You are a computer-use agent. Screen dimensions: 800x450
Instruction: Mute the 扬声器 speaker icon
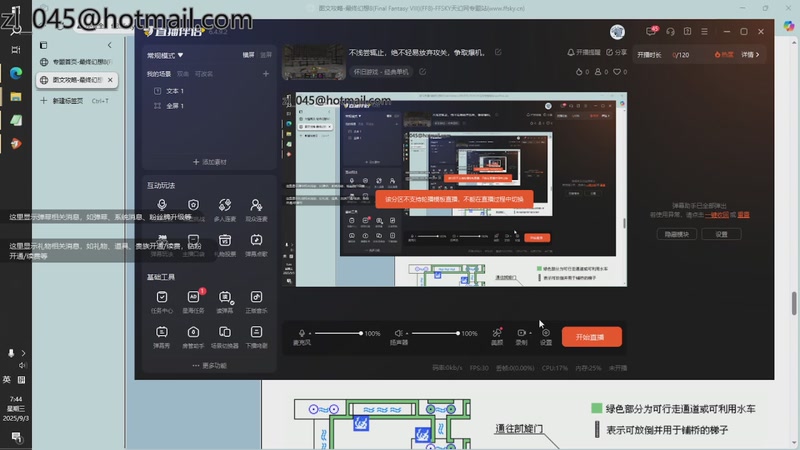point(398,333)
